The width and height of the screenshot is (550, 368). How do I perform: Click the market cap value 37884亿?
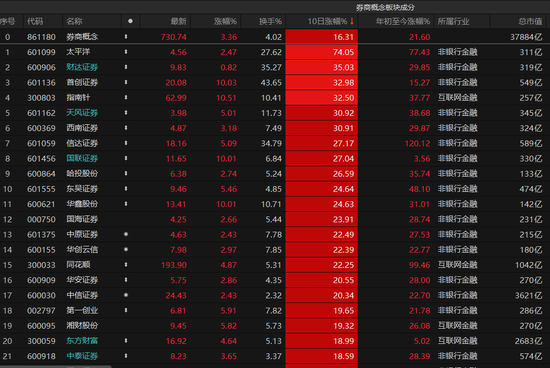pyautogui.click(x=526, y=37)
